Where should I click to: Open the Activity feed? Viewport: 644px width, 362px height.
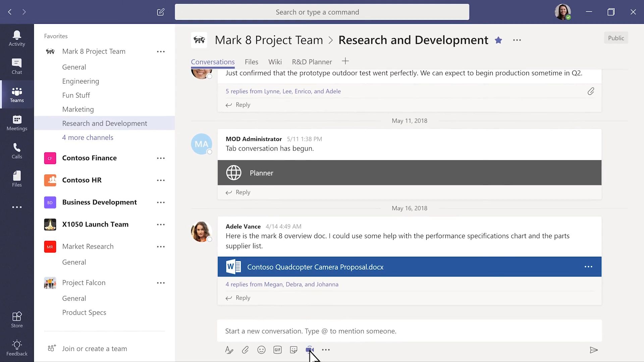click(x=16, y=38)
